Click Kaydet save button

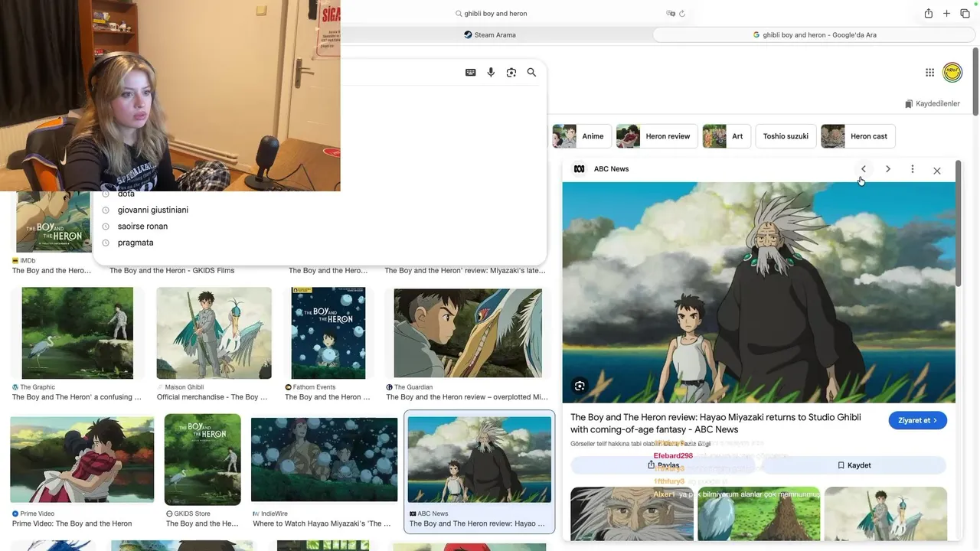point(854,465)
